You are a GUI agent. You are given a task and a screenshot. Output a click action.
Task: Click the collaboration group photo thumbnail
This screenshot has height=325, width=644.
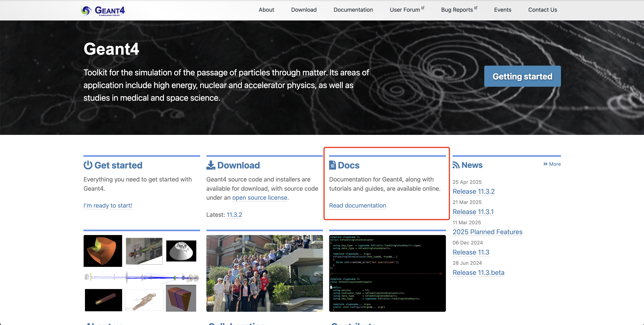pyautogui.click(x=264, y=273)
